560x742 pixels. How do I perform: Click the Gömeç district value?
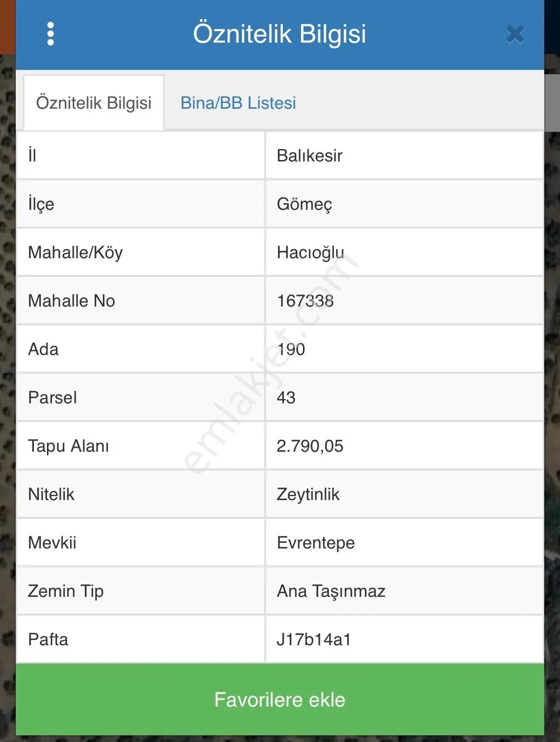(x=304, y=204)
